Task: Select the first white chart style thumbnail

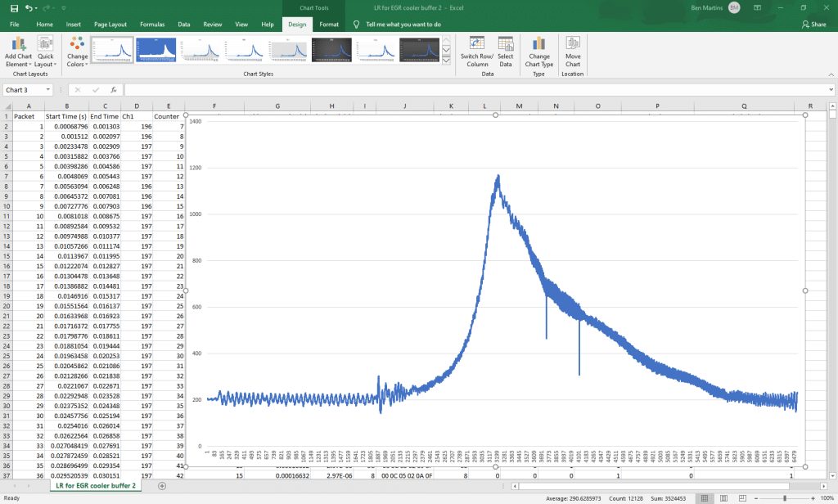Action: pos(112,50)
